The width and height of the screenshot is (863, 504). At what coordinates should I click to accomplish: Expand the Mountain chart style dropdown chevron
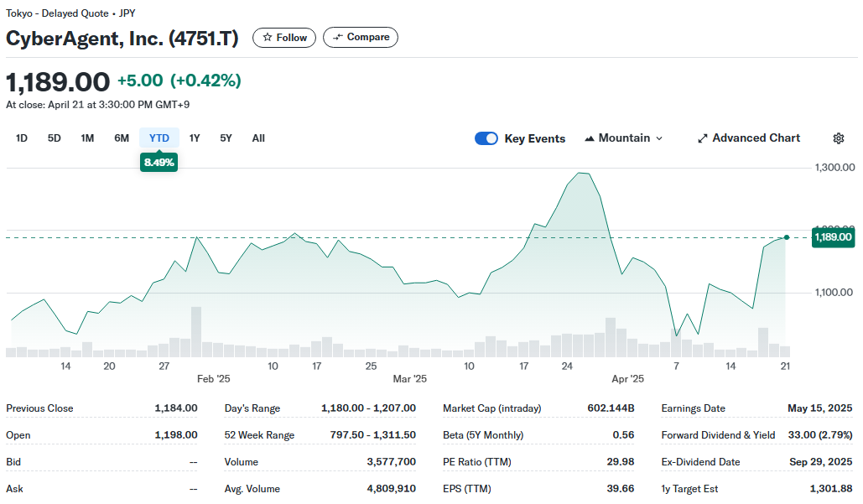tap(659, 138)
